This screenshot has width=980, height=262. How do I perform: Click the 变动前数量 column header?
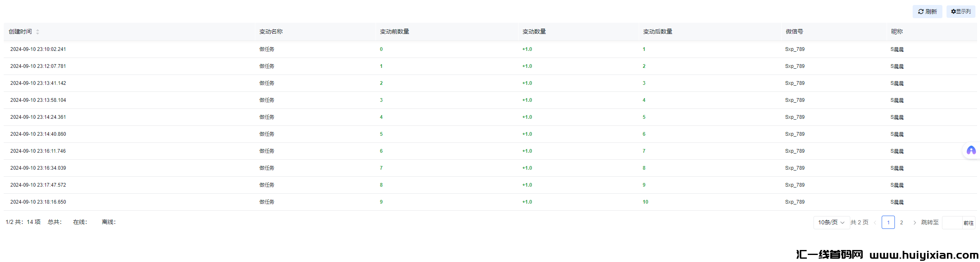coord(395,31)
